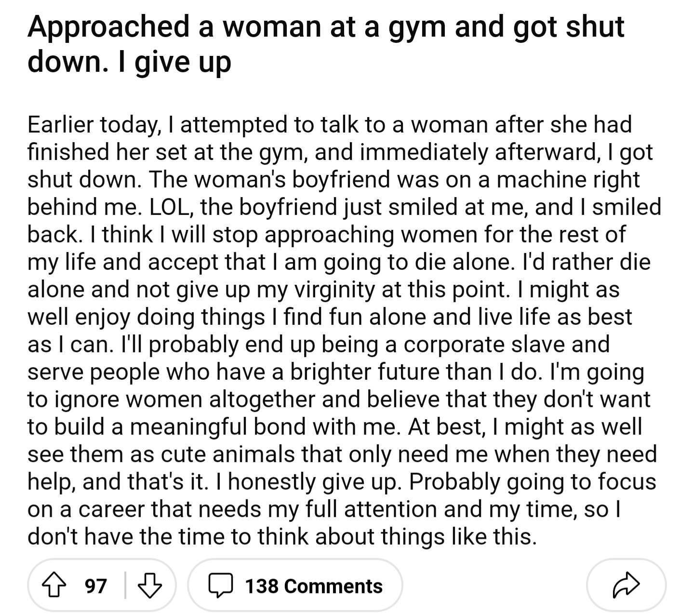Screen dimensions: 694x616
Task: Tap the speech bubble comment icon
Action: coord(220,586)
